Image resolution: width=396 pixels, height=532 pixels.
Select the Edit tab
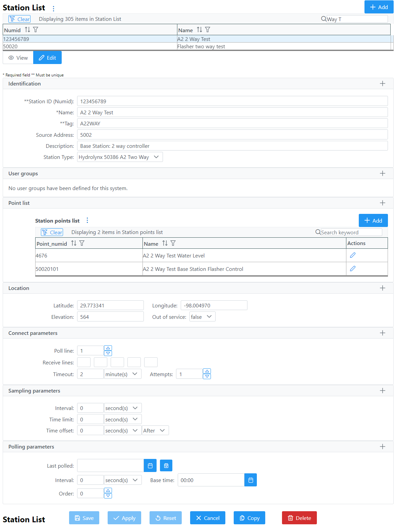pos(47,58)
